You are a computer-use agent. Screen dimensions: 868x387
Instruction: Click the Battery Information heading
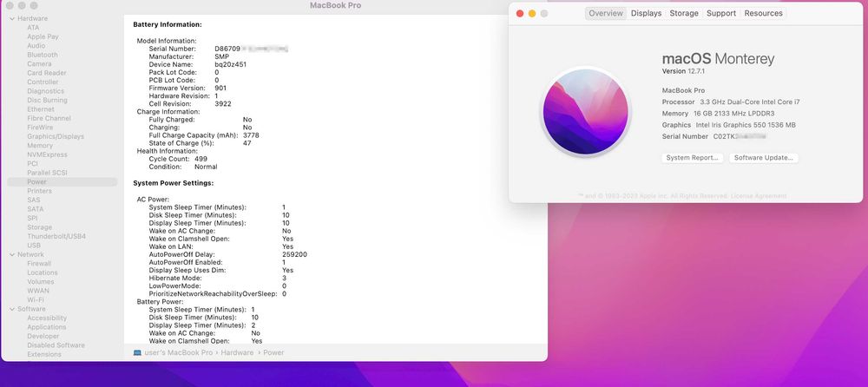coord(168,25)
